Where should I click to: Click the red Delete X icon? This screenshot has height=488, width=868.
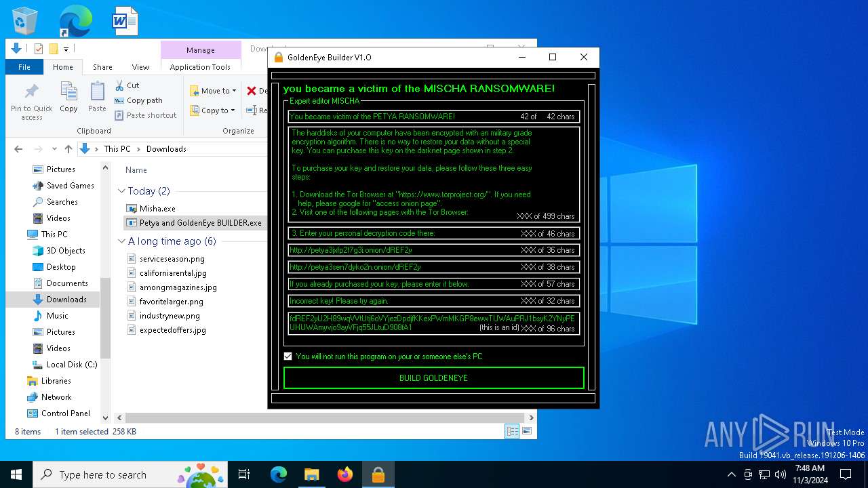[x=252, y=91]
